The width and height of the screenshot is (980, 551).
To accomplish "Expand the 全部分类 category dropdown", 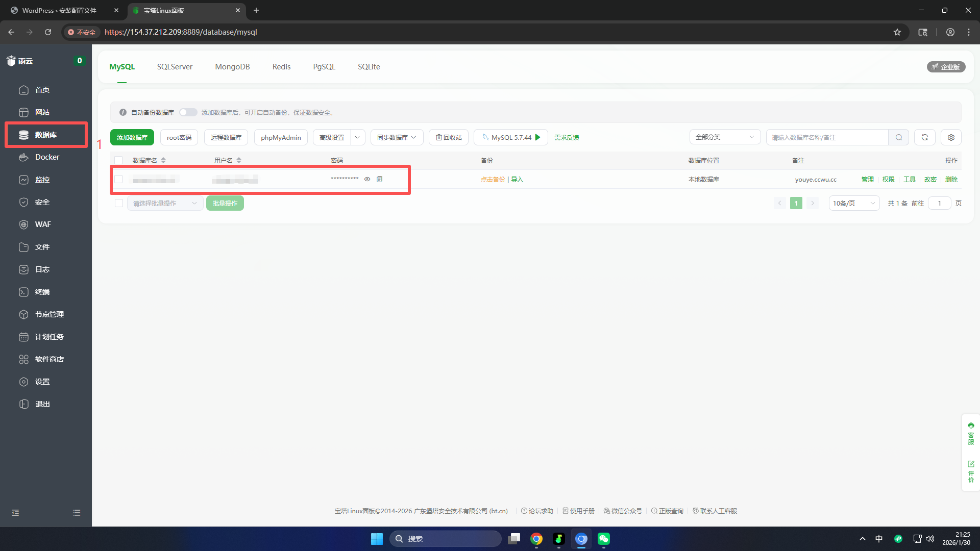I will 724,137.
